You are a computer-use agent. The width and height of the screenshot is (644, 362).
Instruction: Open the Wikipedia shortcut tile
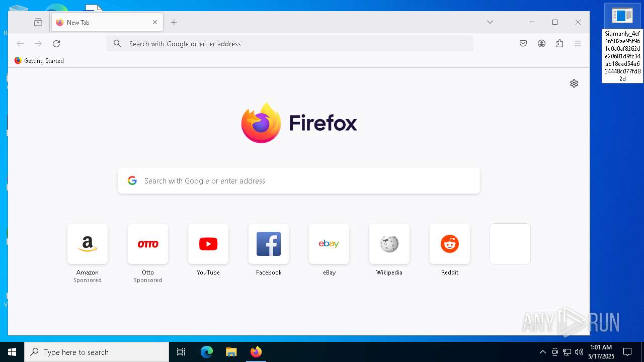pyautogui.click(x=389, y=244)
